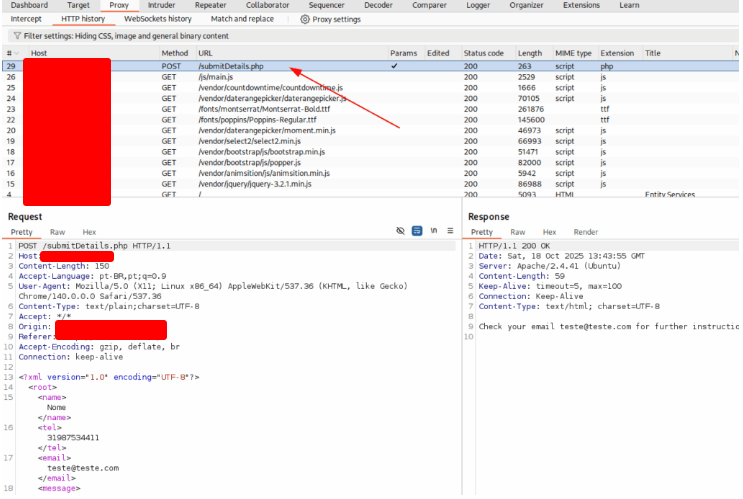Open Proxy settings via gear icon
The height and width of the screenshot is (499, 743).
(x=305, y=19)
